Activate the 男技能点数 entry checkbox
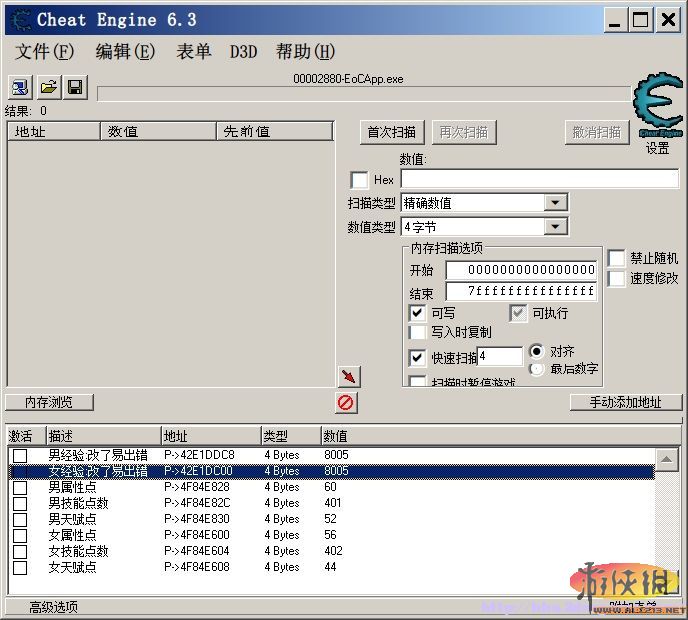The height and width of the screenshot is (620, 688). click(x=20, y=503)
